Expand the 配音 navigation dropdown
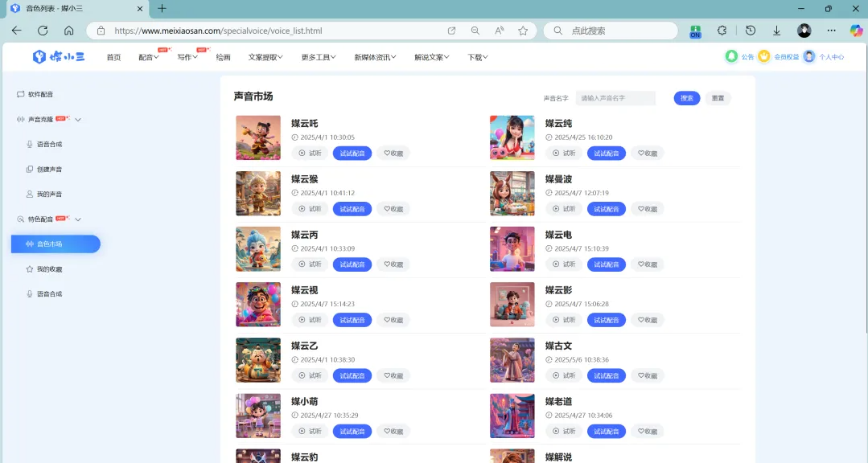The image size is (868, 463). (148, 57)
